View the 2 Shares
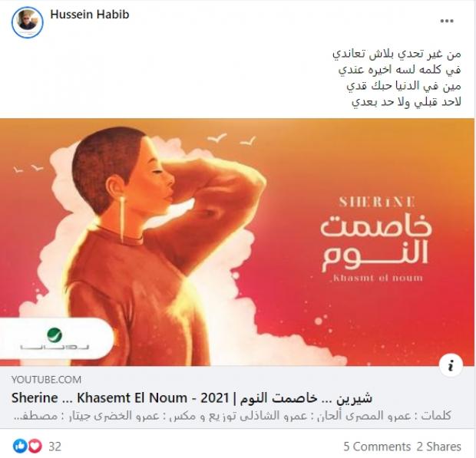476x458 pixels. [x=438, y=446]
